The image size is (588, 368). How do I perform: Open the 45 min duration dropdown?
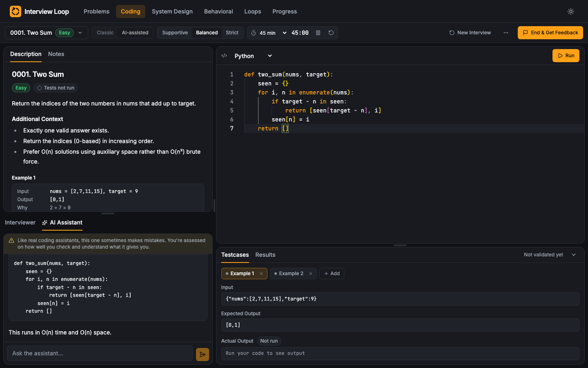coord(273,33)
